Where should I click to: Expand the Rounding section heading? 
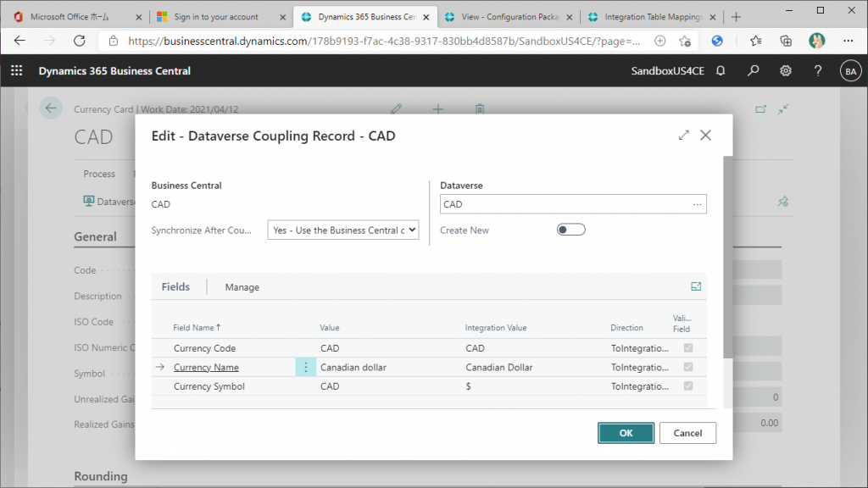[x=101, y=476]
